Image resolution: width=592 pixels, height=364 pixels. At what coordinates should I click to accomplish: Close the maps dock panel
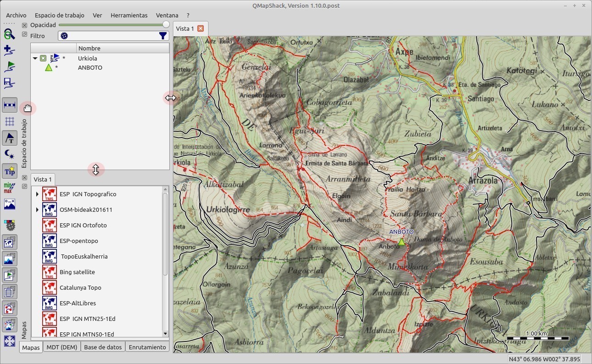click(25, 177)
